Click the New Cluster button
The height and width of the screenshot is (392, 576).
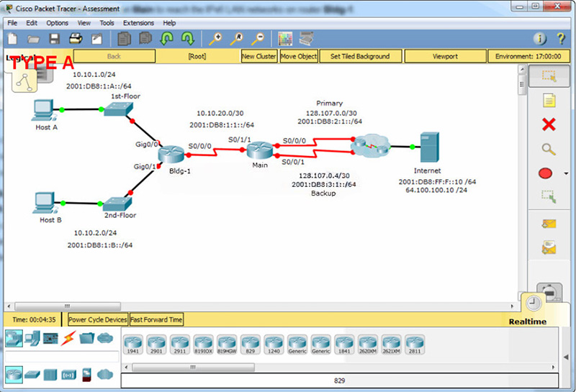tap(259, 56)
